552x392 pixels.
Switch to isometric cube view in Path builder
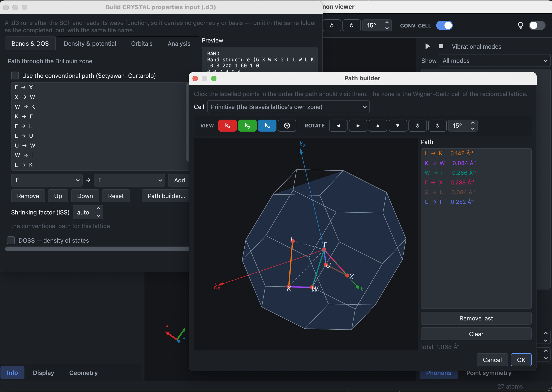click(287, 126)
